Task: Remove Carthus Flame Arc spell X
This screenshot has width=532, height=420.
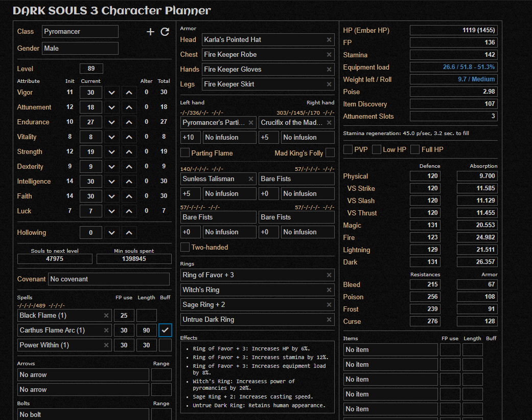Action: 106,330
